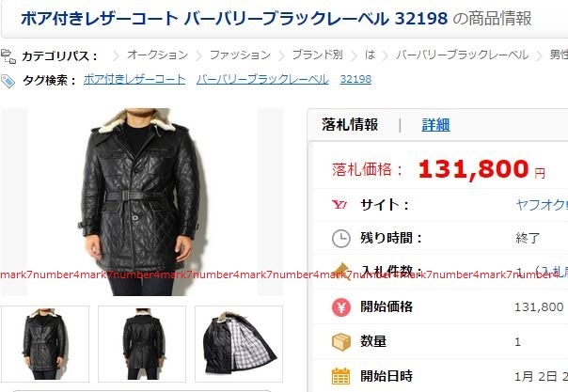568x392 pixels.
Task: Select the back view coat thumbnail
Action: (142, 344)
